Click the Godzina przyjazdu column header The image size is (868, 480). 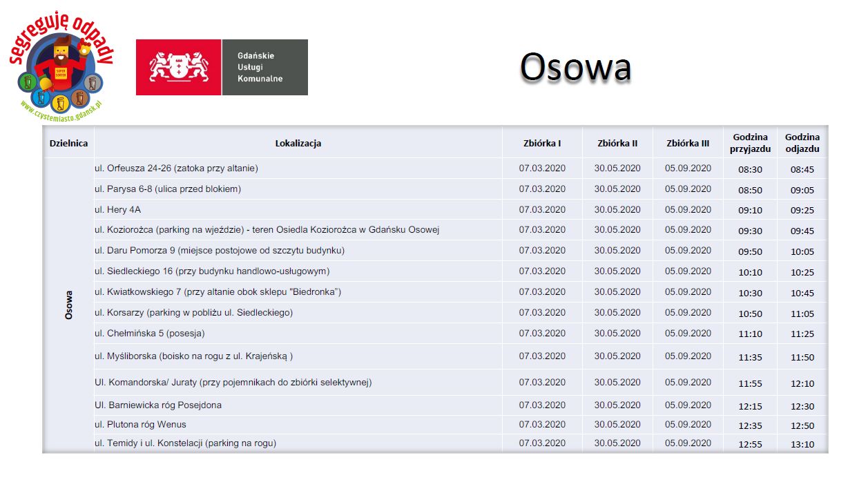pos(750,143)
